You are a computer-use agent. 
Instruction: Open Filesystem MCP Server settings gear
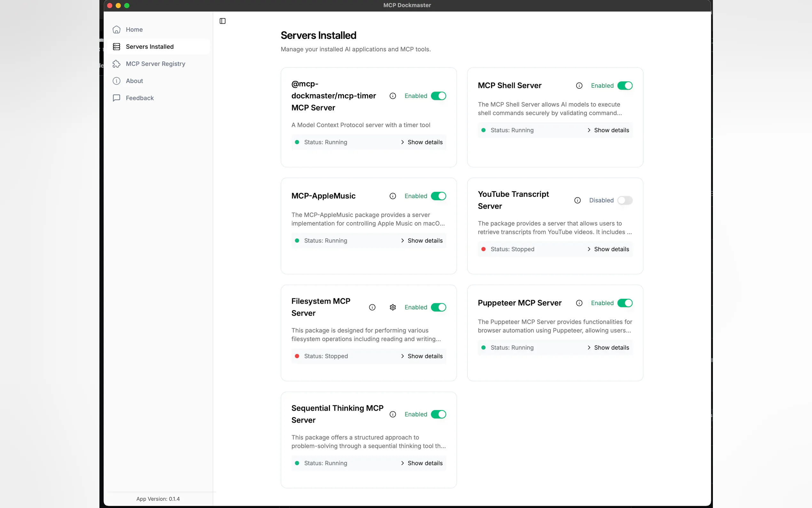tap(393, 307)
